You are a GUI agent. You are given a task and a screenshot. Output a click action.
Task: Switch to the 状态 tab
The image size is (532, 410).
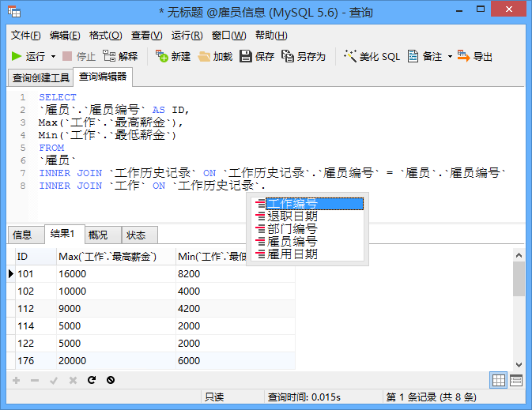click(139, 235)
